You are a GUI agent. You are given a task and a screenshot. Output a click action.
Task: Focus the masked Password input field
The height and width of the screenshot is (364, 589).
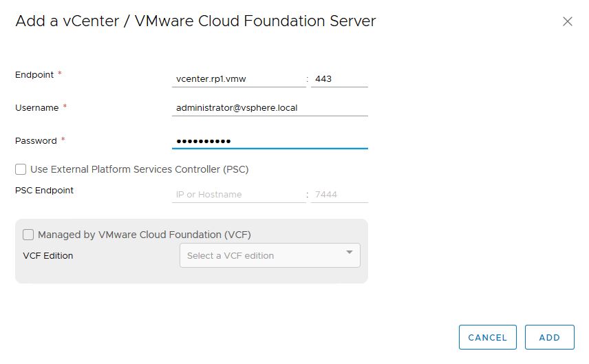[269, 141]
